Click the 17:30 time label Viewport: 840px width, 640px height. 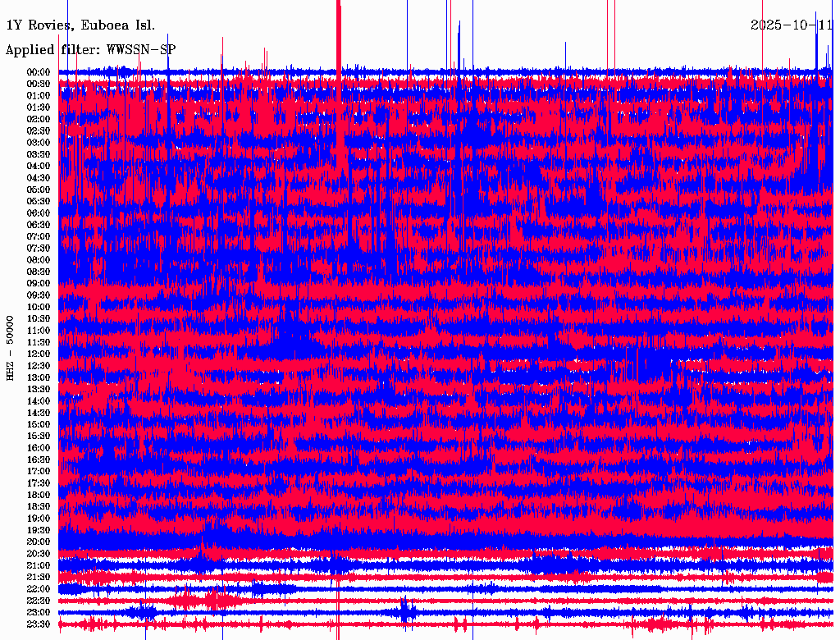click(x=39, y=483)
